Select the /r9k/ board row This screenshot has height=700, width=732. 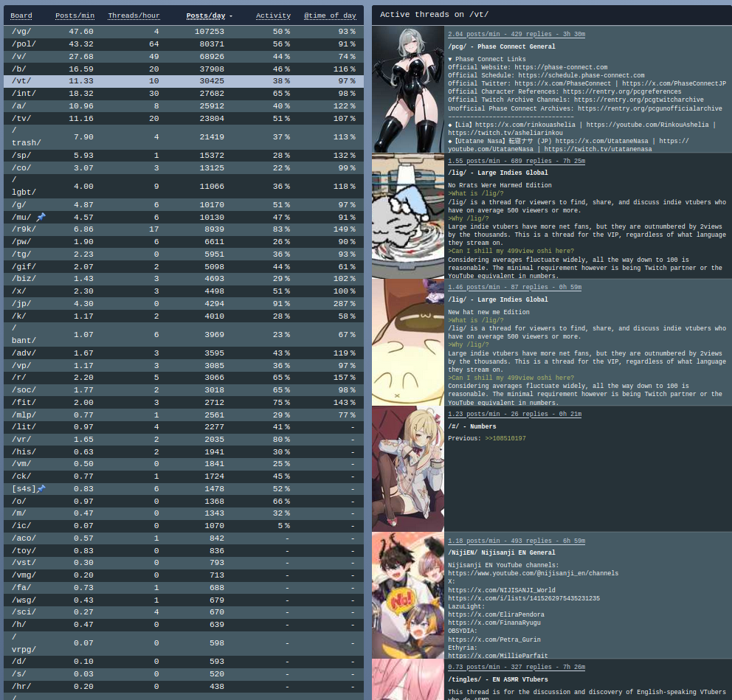click(184, 229)
